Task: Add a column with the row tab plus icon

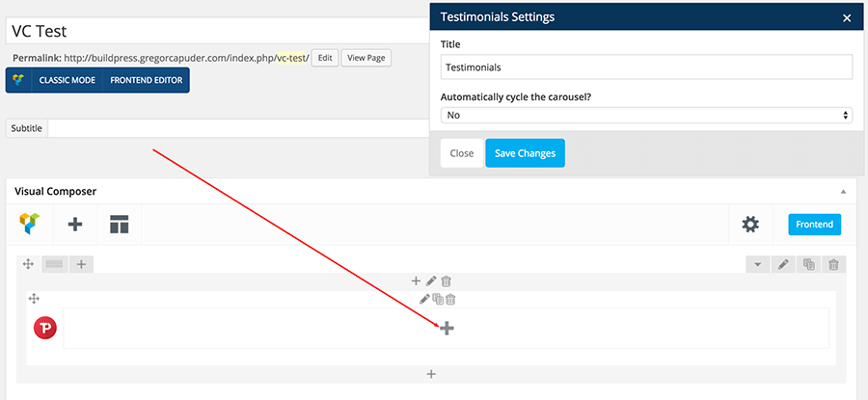Action: [x=81, y=264]
